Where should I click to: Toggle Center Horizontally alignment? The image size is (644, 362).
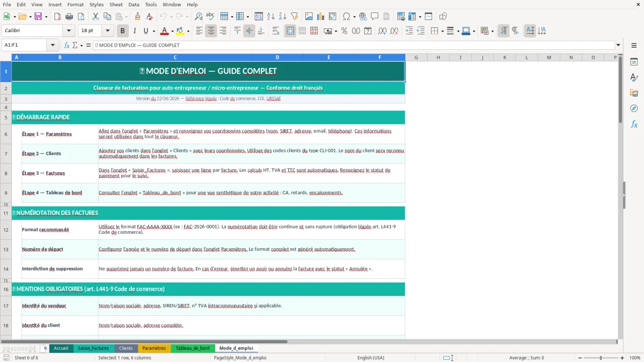[x=211, y=31]
